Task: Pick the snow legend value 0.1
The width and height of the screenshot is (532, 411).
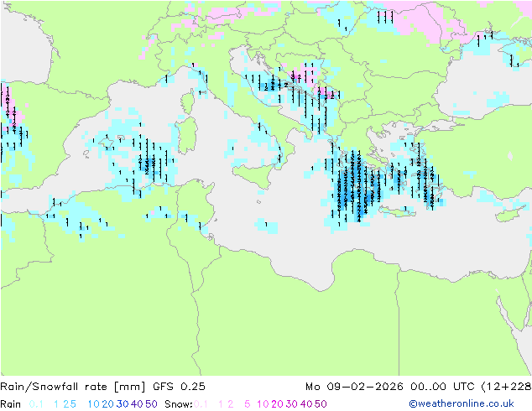Action: [x=201, y=404]
